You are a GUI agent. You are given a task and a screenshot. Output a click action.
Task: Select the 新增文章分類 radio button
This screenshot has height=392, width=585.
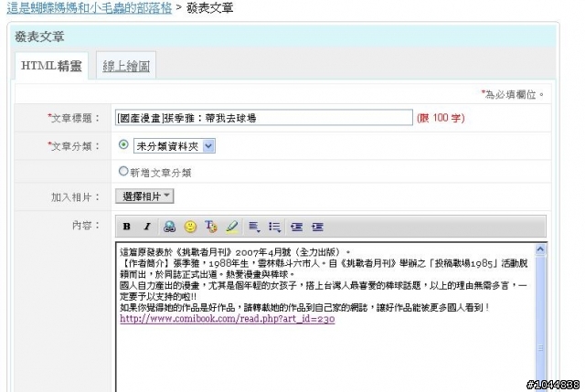coord(123,171)
